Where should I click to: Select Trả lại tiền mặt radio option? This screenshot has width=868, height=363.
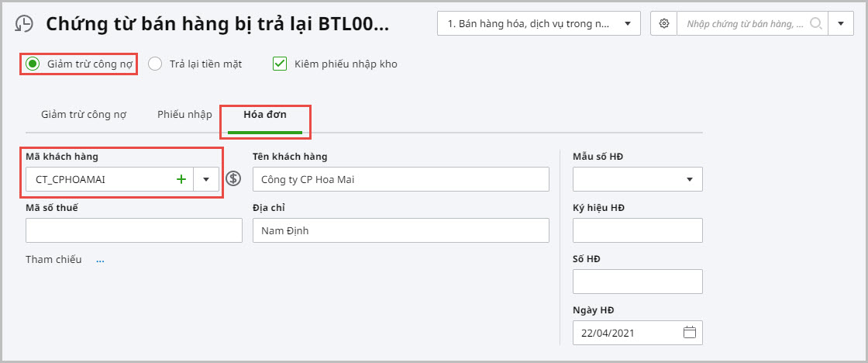click(155, 64)
